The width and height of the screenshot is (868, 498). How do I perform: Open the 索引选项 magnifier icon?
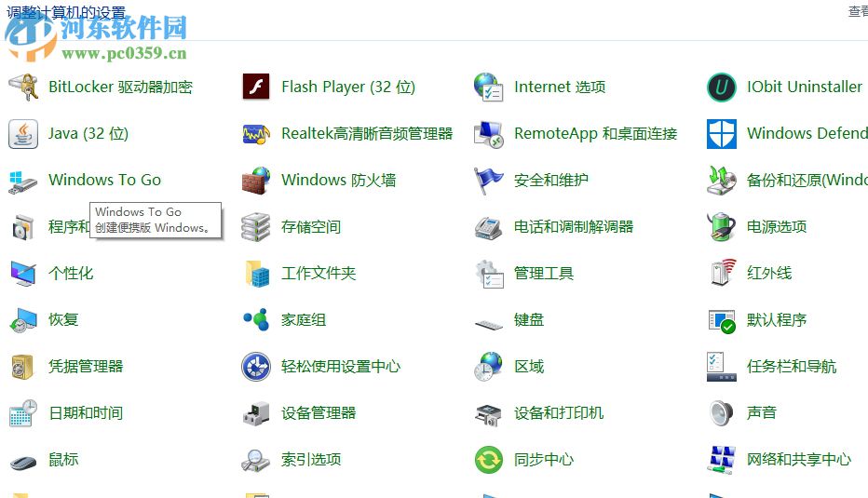tap(254, 460)
